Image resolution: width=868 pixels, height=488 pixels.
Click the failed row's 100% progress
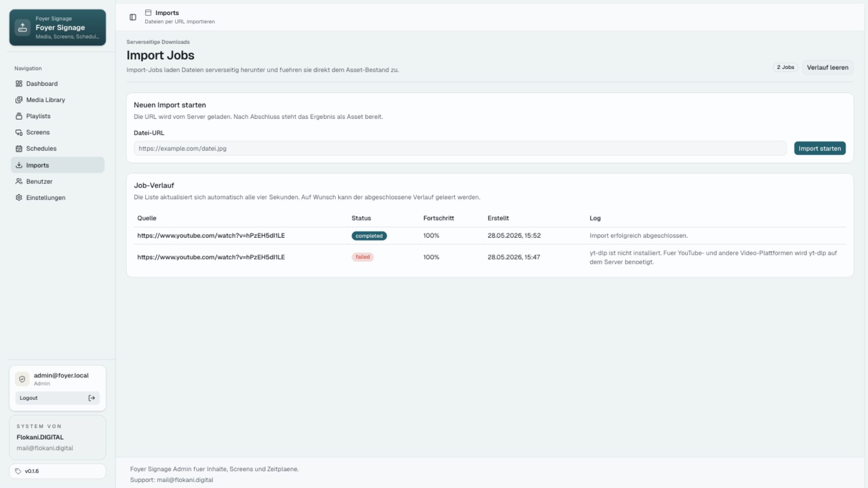point(431,257)
